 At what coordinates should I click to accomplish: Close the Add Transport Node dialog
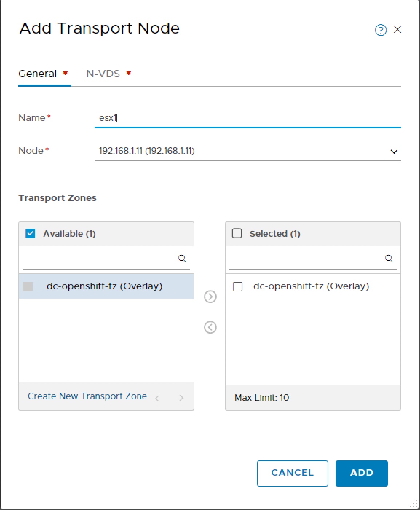point(398,30)
